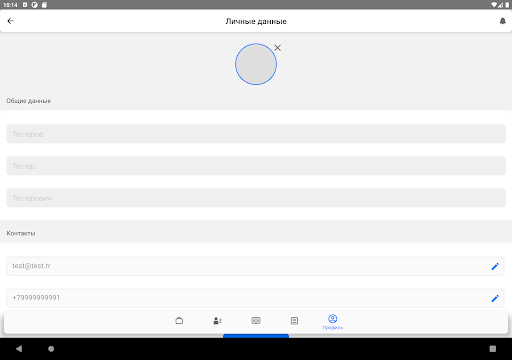The height and width of the screenshot is (360, 512).
Task: Open the contacts list icon in the bottom bar
Action: click(217, 321)
